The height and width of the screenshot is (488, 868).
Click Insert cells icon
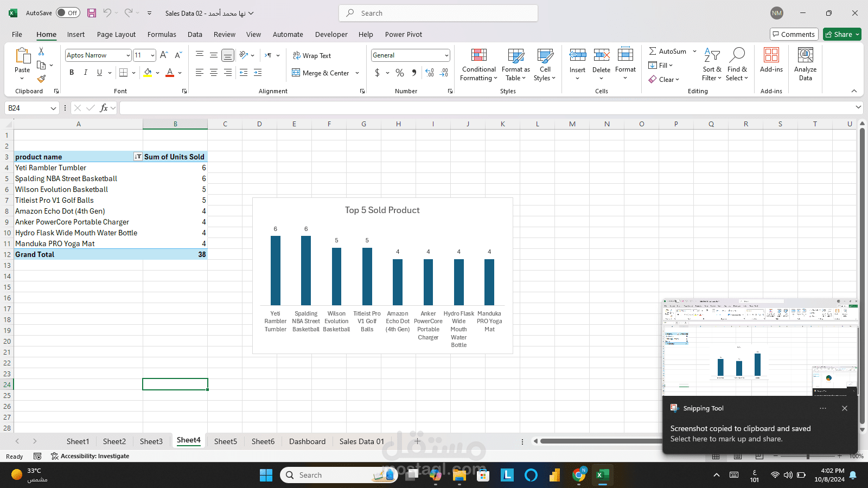pos(577,55)
